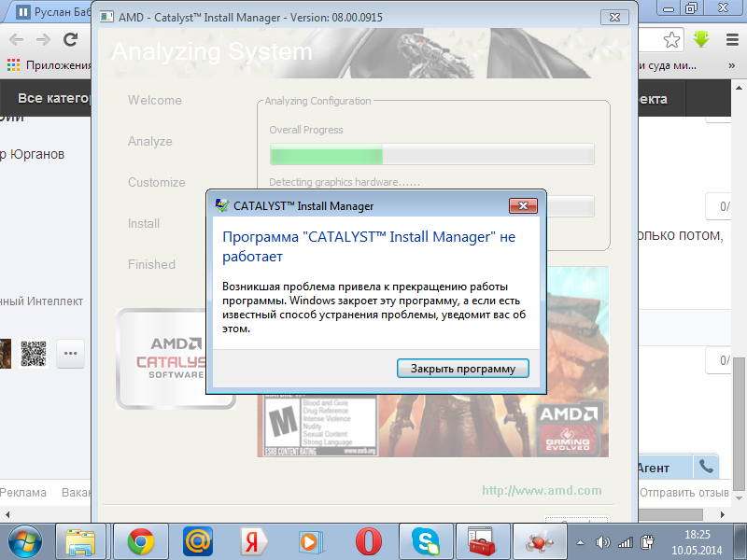Click the green download arrow extension icon

coord(701,39)
